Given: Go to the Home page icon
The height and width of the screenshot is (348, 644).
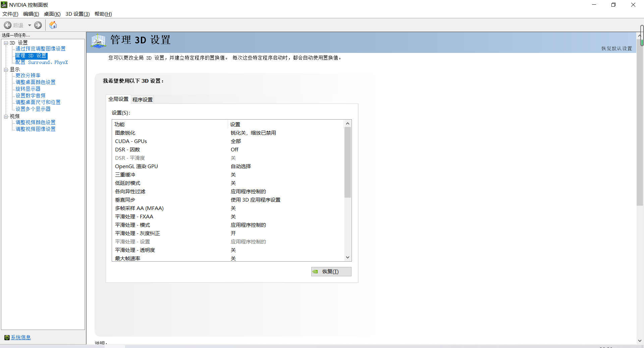Looking at the screenshot, I should pyautogui.click(x=53, y=25).
